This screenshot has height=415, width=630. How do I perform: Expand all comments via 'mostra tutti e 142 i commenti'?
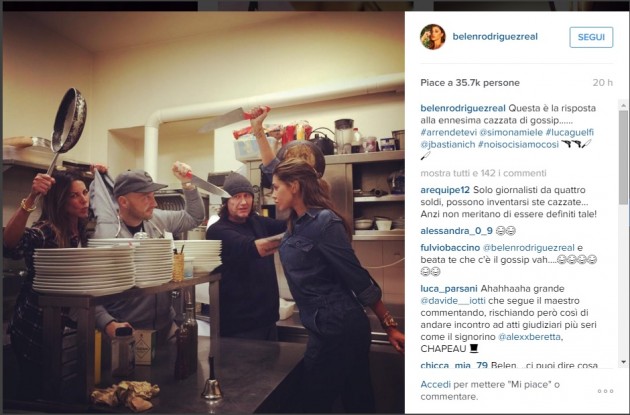coord(483,173)
